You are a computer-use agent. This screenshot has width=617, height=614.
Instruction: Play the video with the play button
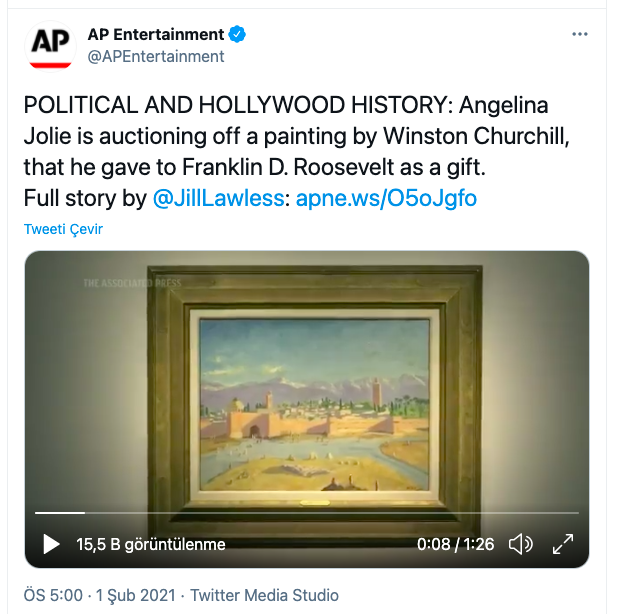tap(51, 545)
